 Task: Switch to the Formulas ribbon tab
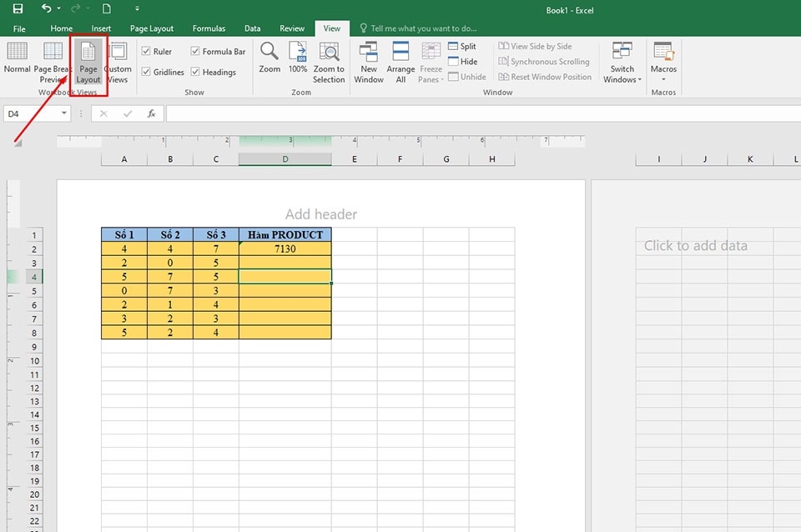(209, 28)
